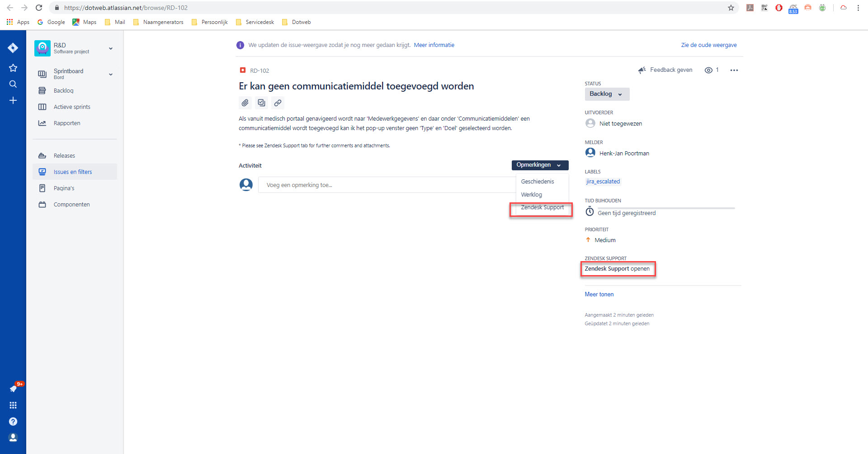Open Componenten in the sidebar
Image resolution: width=868 pixels, height=454 pixels.
75,205
